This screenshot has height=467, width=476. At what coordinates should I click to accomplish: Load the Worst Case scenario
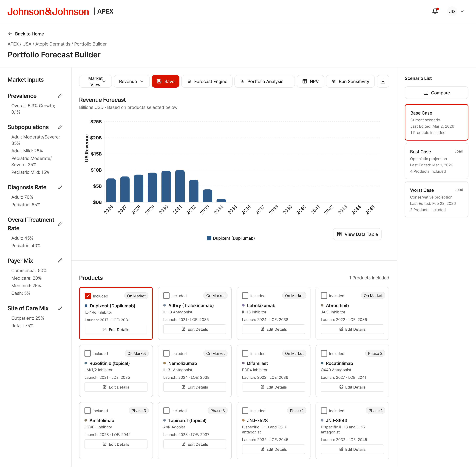tap(458, 190)
